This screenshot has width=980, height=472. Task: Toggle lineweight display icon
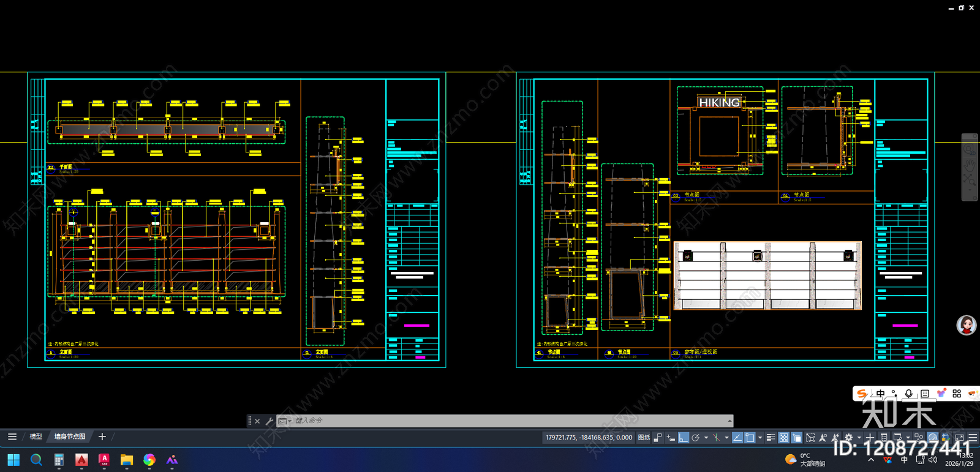click(771, 437)
